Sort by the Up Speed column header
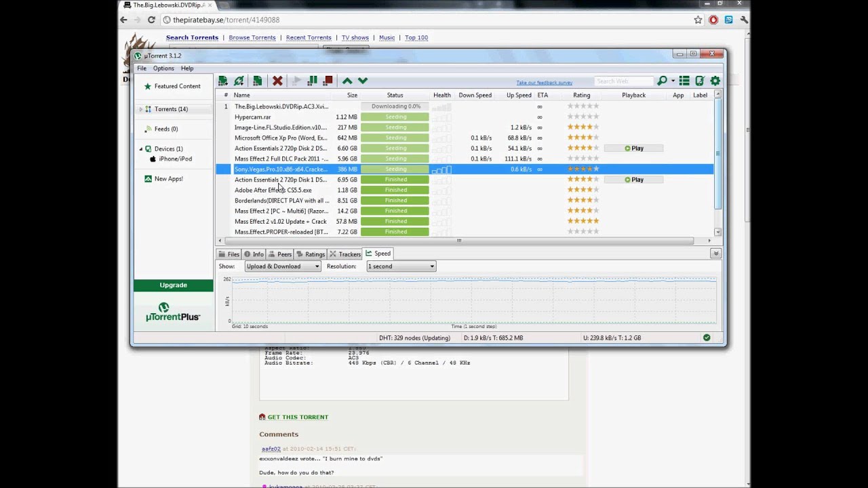 pos(519,96)
